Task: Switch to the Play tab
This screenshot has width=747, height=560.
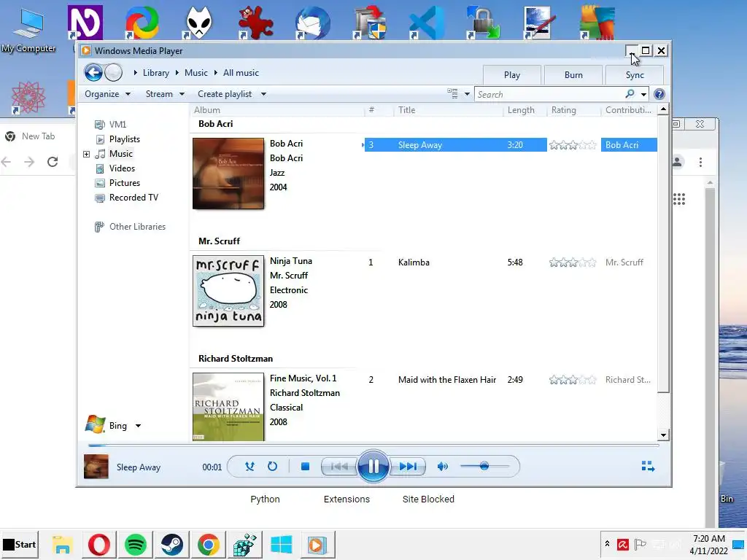Action: pos(511,75)
